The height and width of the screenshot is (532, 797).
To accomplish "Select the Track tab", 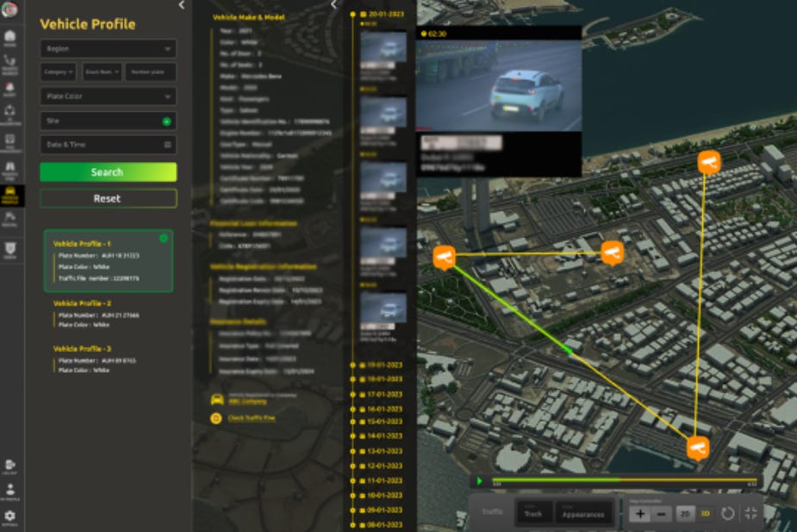I will point(533,514).
